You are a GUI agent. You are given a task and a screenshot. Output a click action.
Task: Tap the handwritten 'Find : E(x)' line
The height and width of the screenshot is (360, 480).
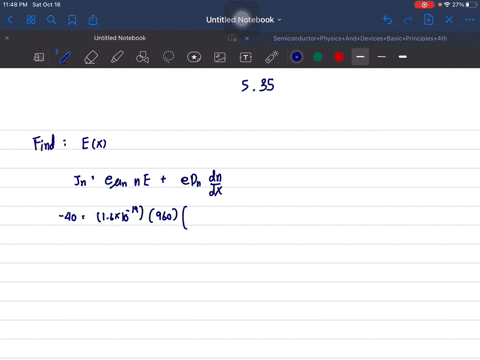70,143
